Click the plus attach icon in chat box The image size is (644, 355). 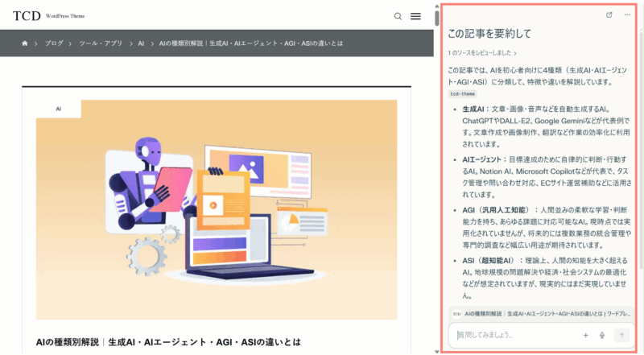[x=585, y=335]
